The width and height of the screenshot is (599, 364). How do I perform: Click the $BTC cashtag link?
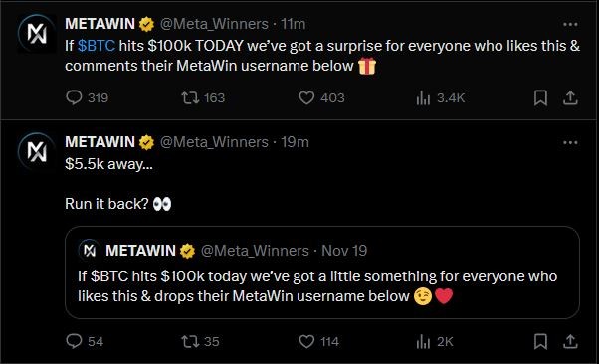click(x=97, y=46)
